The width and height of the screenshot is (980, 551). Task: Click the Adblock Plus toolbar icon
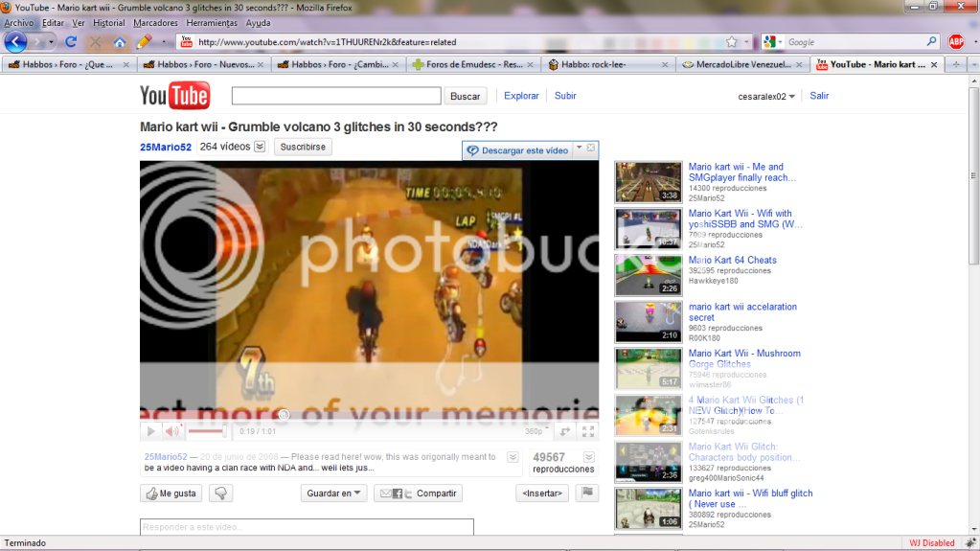click(956, 41)
